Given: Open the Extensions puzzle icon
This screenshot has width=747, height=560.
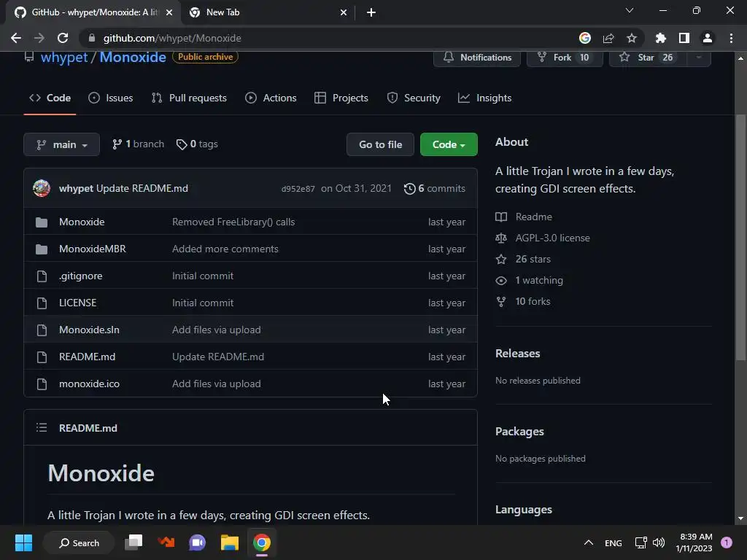Looking at the screenshot, I should pos(660,38).
